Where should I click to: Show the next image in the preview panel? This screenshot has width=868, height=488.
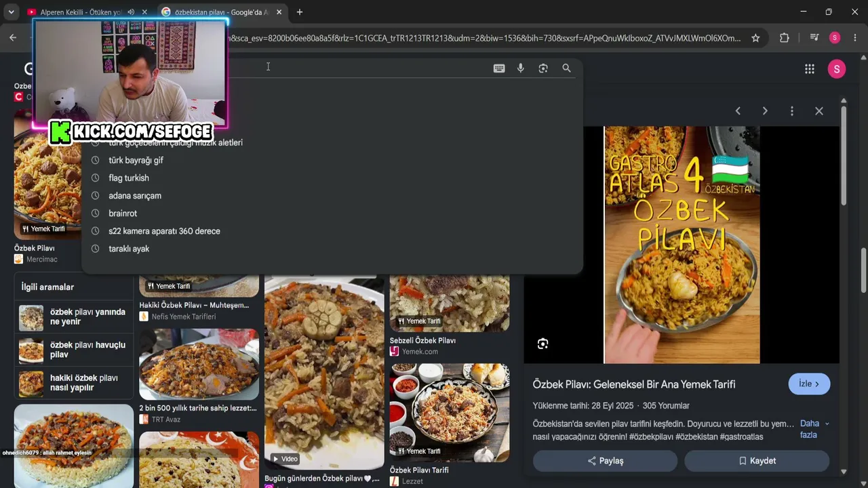click(x=765, y=110)
